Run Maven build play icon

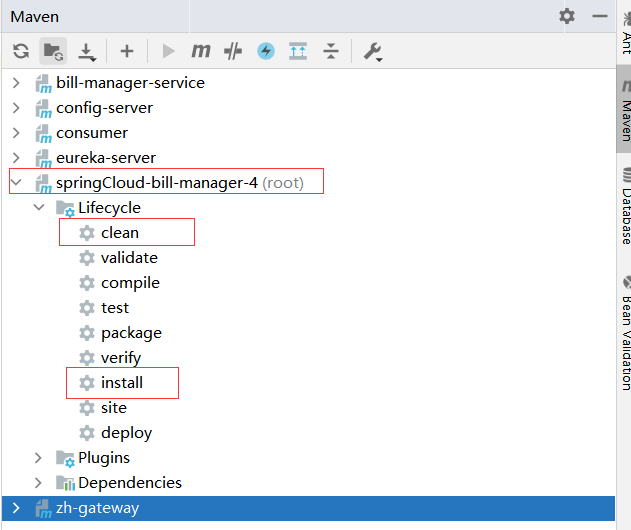click(168, 51)
